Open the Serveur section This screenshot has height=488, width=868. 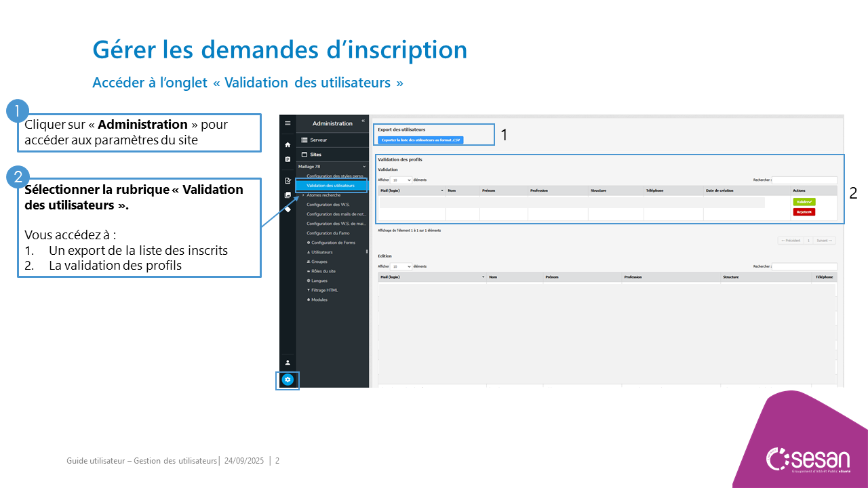318,140
